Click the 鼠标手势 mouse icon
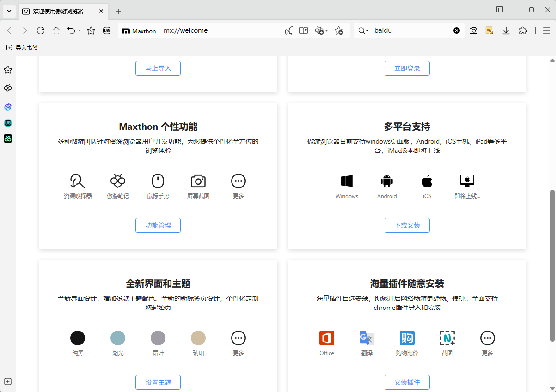The height and width of the screenshot is (392, 556). (x=158, y=181)
